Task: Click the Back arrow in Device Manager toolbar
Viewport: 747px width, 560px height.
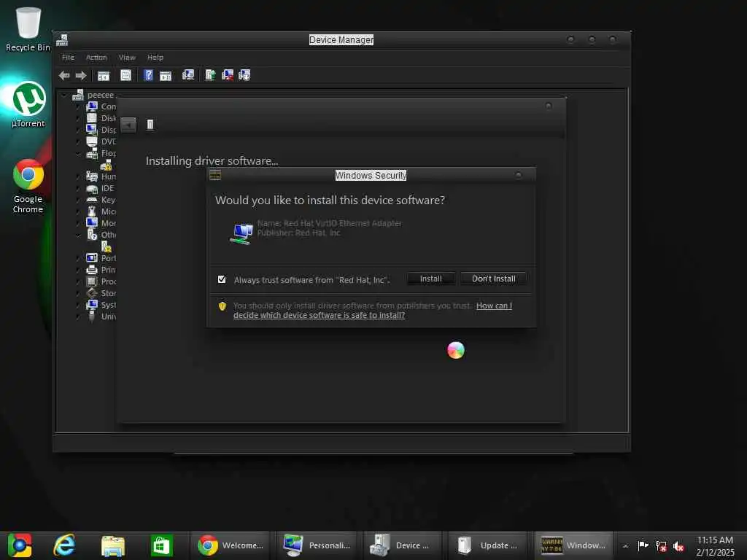Action: tap(64, 75)
